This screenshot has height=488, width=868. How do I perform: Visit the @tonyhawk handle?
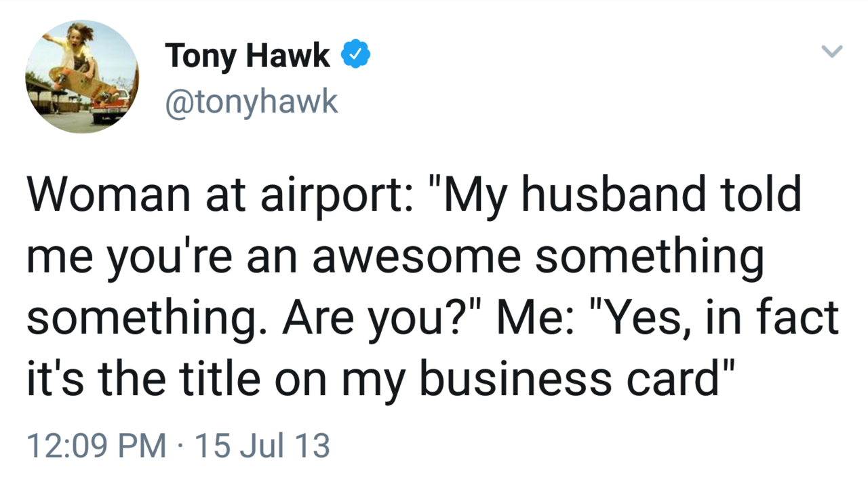251,102
